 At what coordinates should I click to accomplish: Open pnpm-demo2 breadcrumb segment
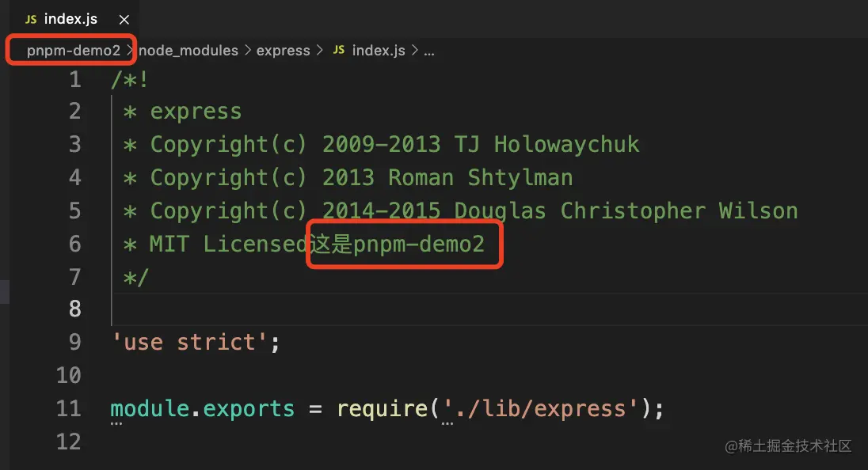click(73, 51)
